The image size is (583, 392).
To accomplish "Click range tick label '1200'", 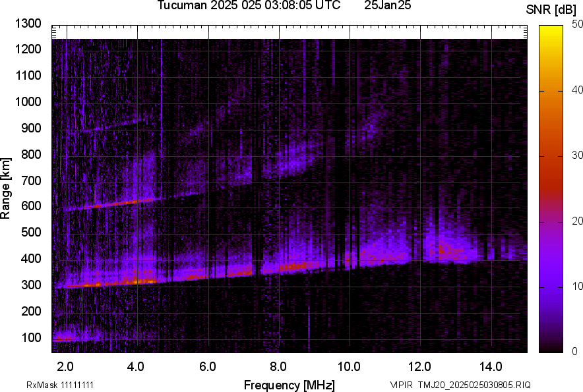I will pos(28,49).
